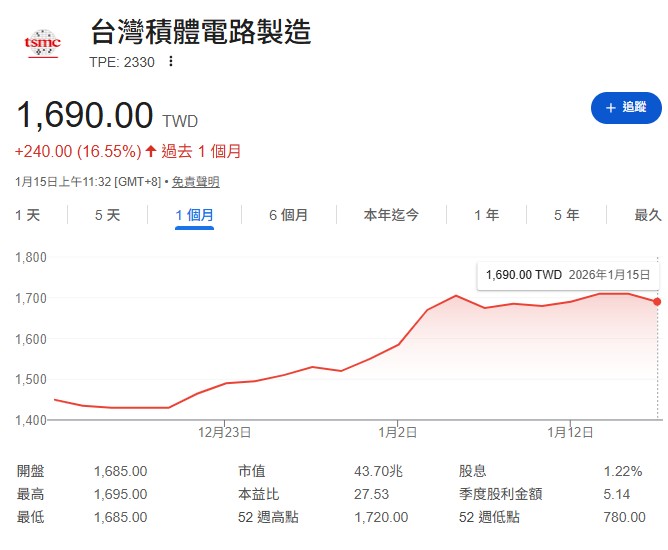Viewport: 668px width, 550px height.
Task: Select the 最久 max range tab
Action: click(x=648, y=215)
